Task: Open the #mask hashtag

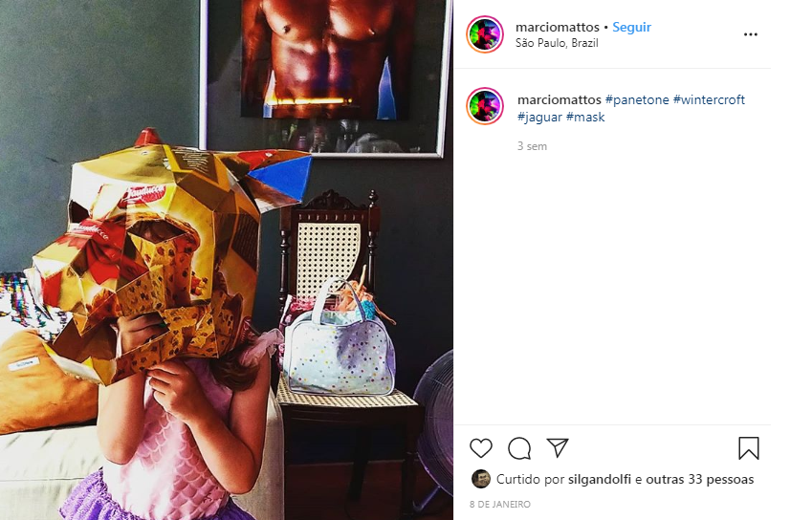Action: (585, 117)
